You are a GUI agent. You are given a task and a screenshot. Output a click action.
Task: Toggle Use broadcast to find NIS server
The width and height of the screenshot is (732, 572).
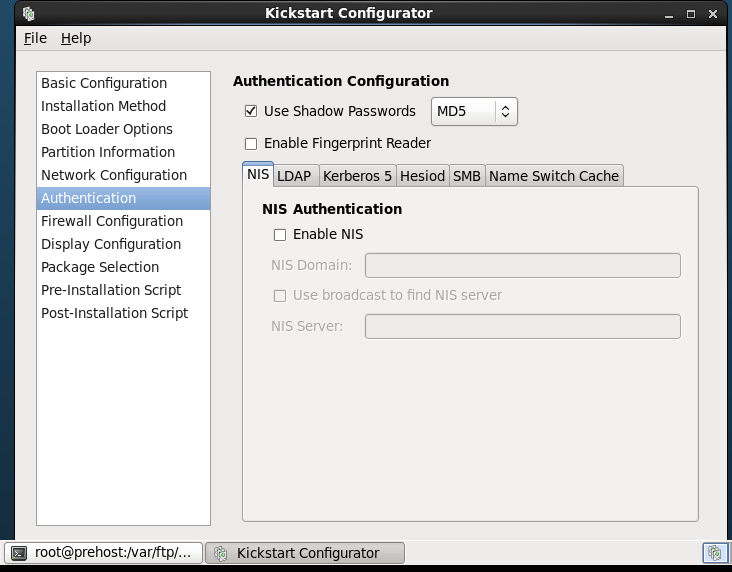coord(280,296)
